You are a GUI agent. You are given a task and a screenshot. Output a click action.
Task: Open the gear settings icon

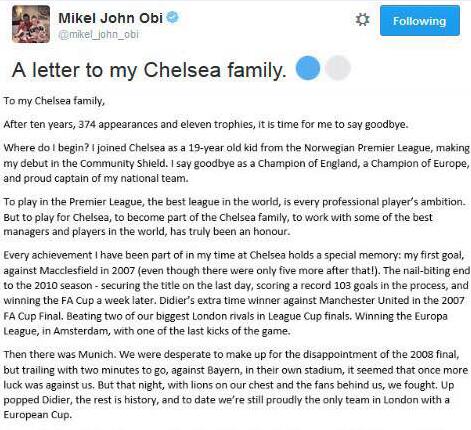point(362,20)
